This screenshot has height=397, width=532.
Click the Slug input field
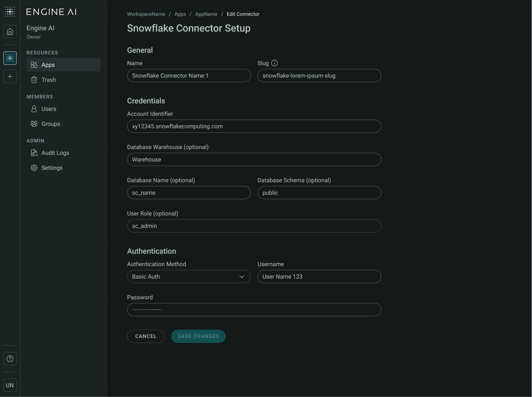(x=319, y=76)
